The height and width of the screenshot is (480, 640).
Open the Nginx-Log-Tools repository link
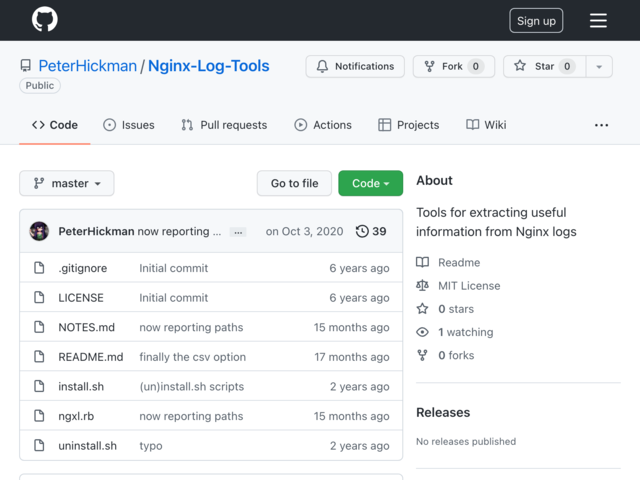click(209, 66)
